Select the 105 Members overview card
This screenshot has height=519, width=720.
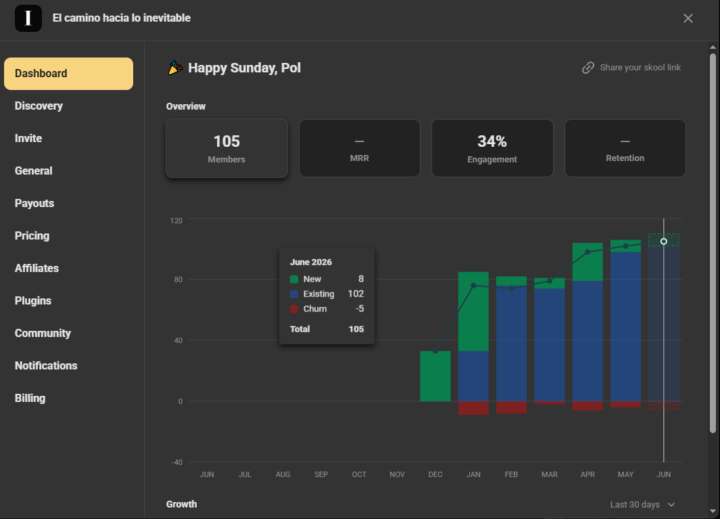pos(227,148)
